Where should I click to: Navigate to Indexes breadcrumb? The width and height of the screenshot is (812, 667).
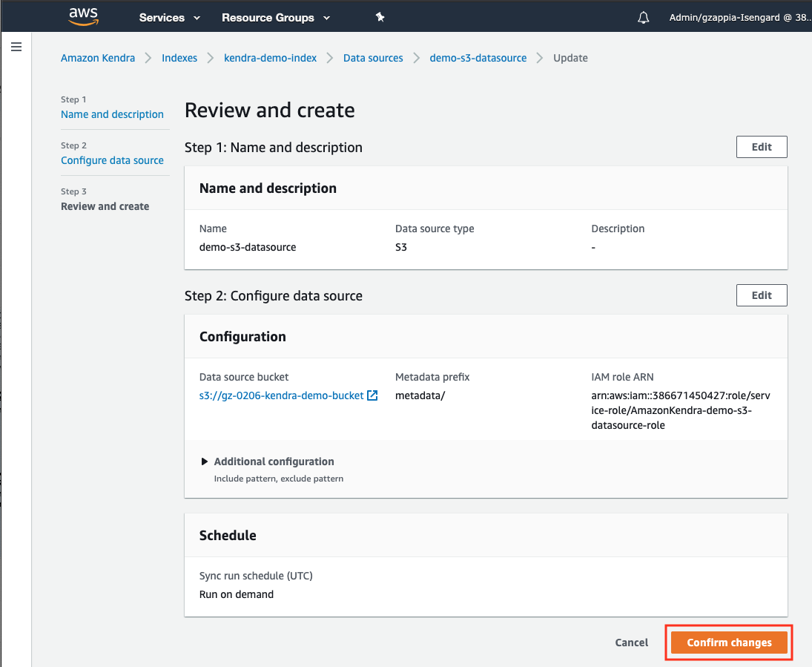pyautogui.click(x=179, y=58)
